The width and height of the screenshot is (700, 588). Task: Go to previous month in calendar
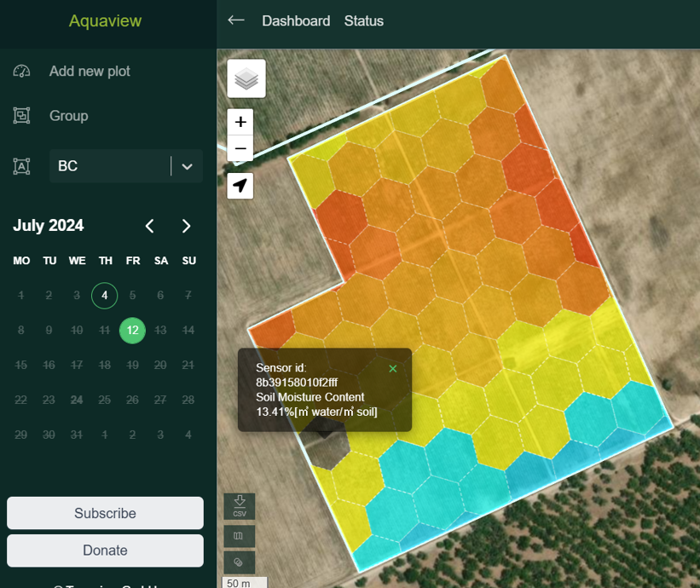(150, 226)
